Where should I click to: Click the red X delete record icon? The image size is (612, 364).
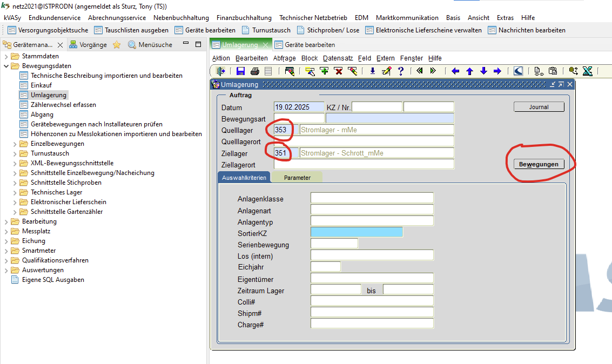(x=338, y=71)
